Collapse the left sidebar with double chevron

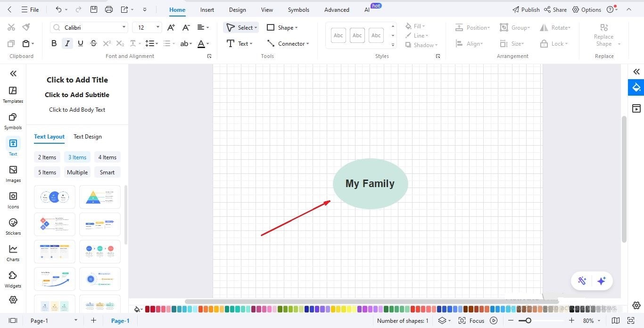tap(13, 73)
